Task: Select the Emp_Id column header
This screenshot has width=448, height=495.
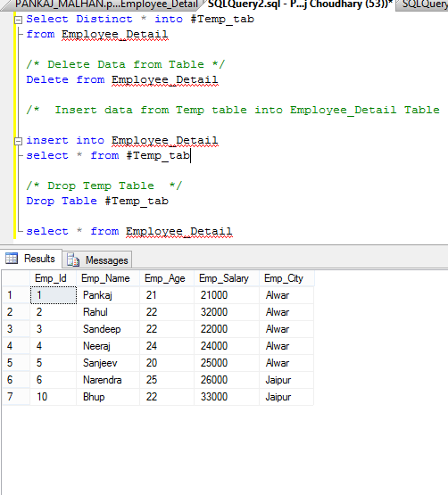Action: pyautogui.click(x=53, y=278)
